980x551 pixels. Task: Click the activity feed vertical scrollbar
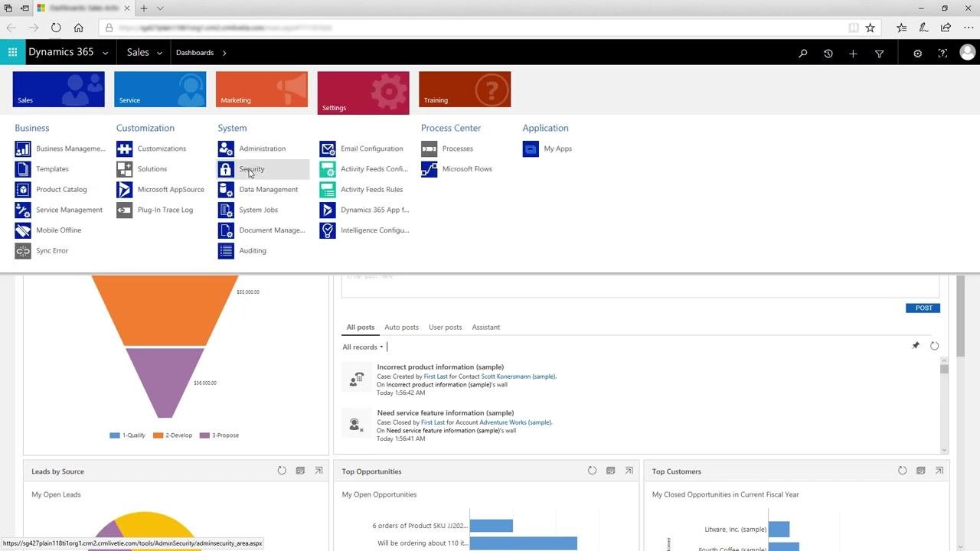point(944,405)
